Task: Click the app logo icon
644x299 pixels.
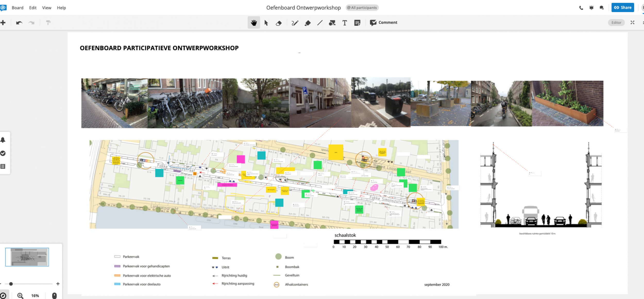Action: (3, 8)
